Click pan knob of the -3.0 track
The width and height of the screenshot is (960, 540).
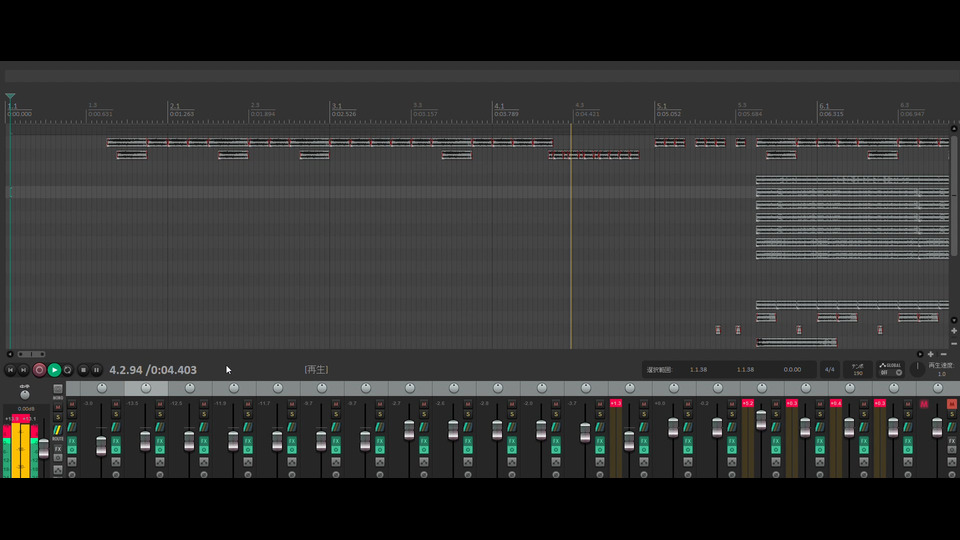pos(102,388)
